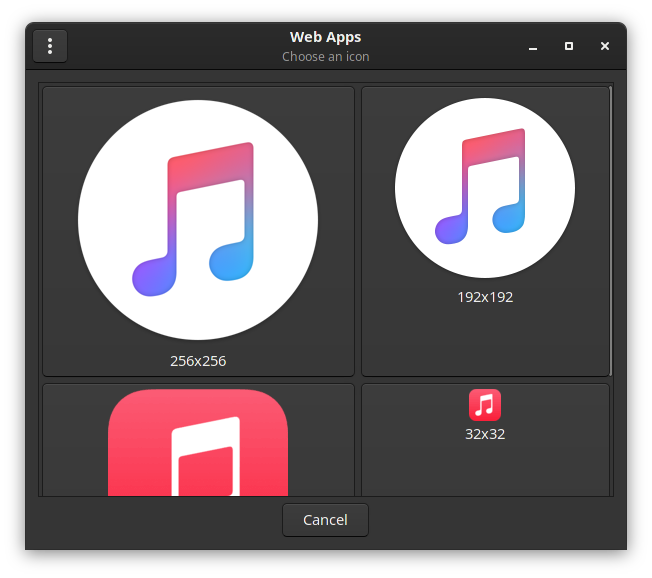Screen dimensions: 652x578
Task: Maximize the Web Apps window
Action: (569, 46)
